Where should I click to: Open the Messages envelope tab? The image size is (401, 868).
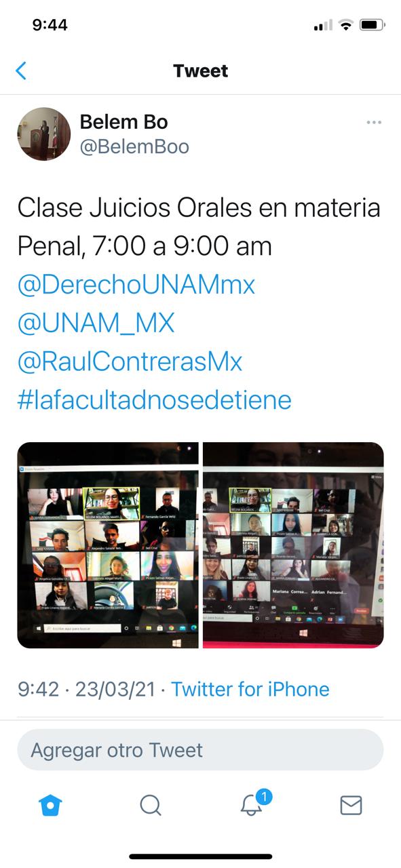[351, 805]
